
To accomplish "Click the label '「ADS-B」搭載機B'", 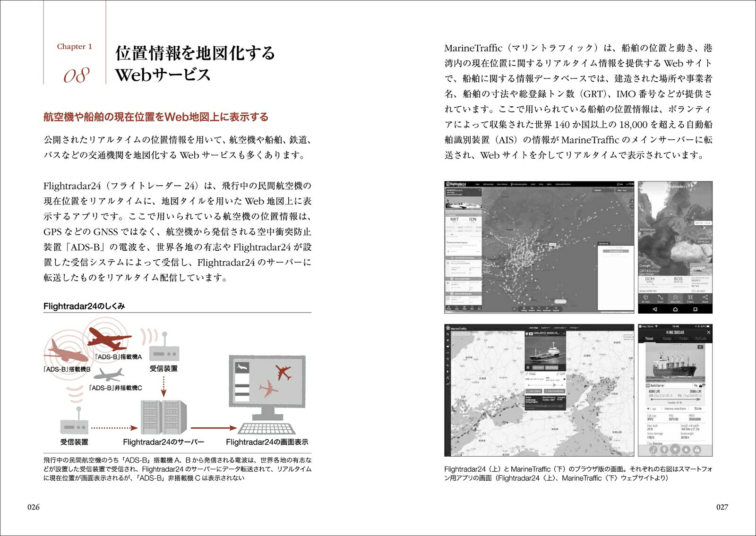I will (67, 369).
